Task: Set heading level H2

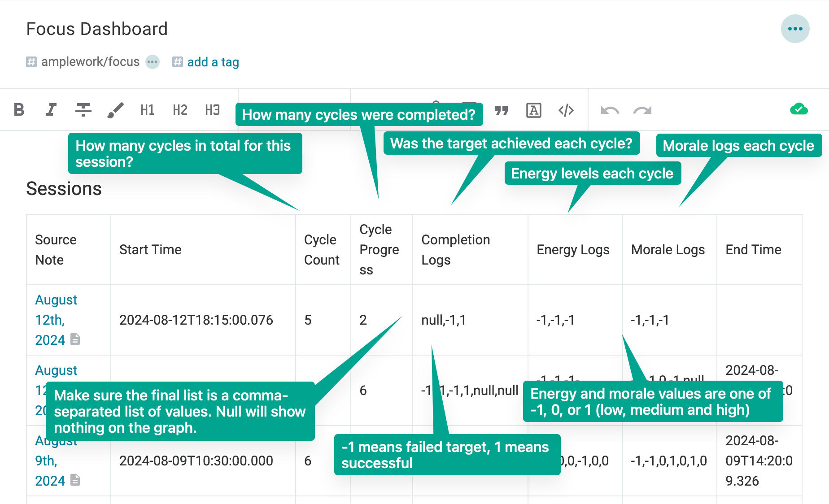Action: click(x=180, y=110)
